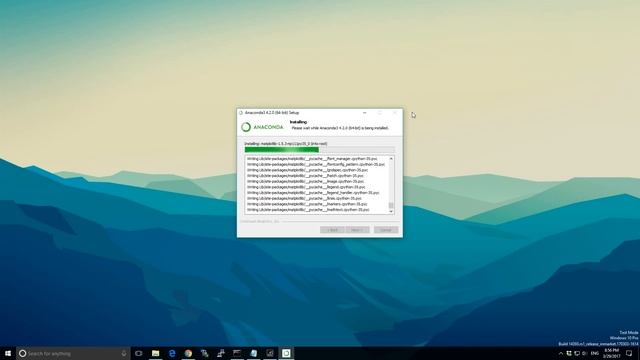The image size is (640, 360).
Task: Minimize the Anaconda Setup window
Action: [364, 113]
